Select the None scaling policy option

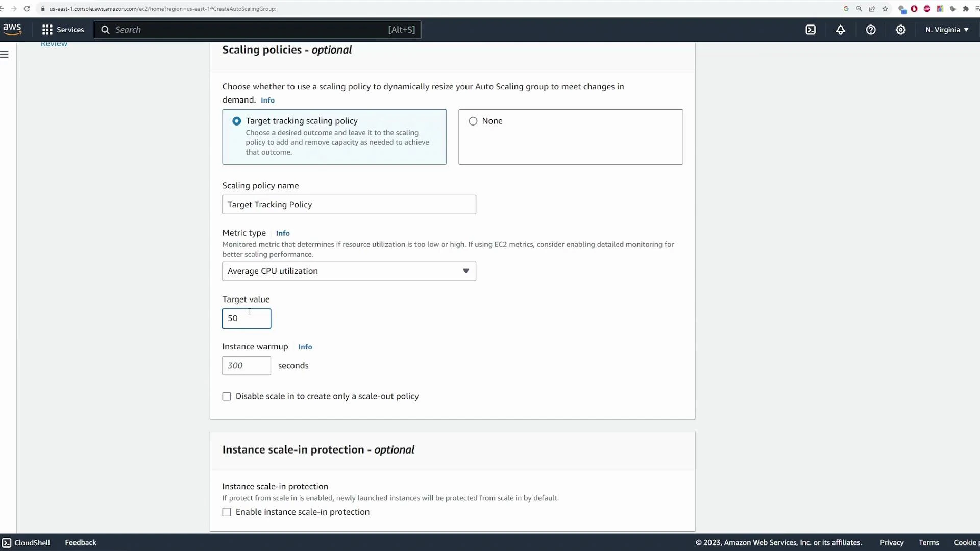click(473, 121)
